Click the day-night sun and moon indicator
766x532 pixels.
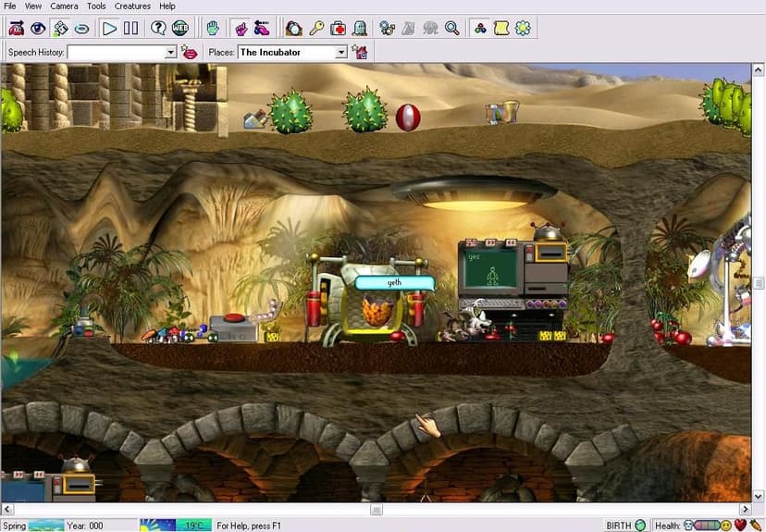(x=157, y=526)
